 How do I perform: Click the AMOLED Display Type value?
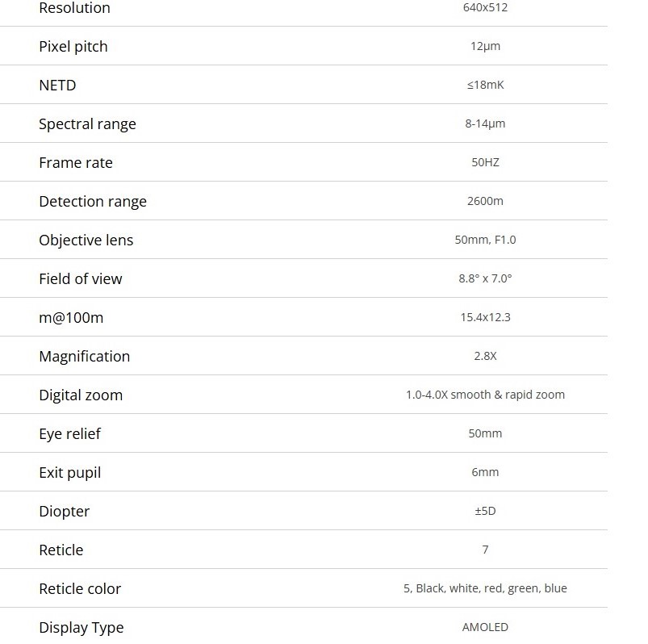[x=485, y=627]
